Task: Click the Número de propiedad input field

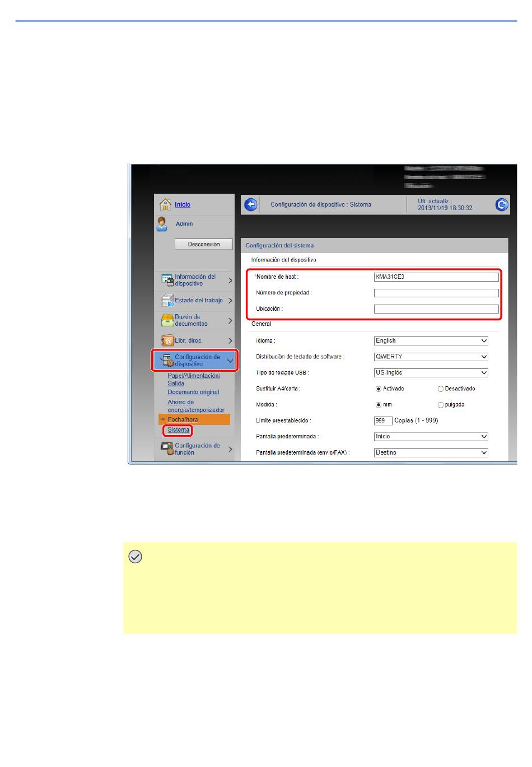Action: click(436, 293)
